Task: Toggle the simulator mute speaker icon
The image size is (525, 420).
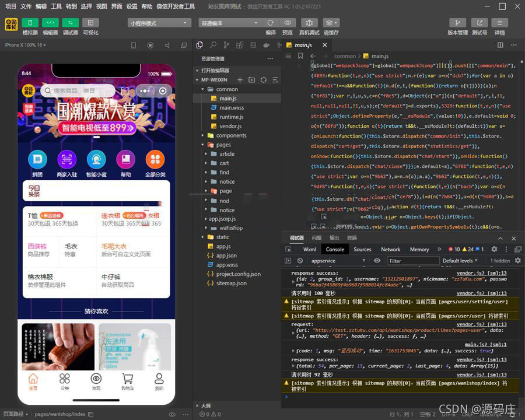Action: [167, 45]
